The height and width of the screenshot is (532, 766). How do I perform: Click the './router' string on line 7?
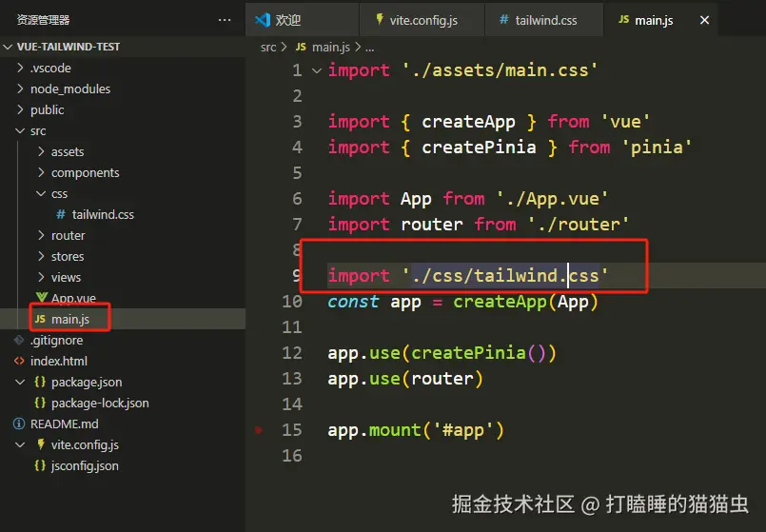[x=579, y=225]
